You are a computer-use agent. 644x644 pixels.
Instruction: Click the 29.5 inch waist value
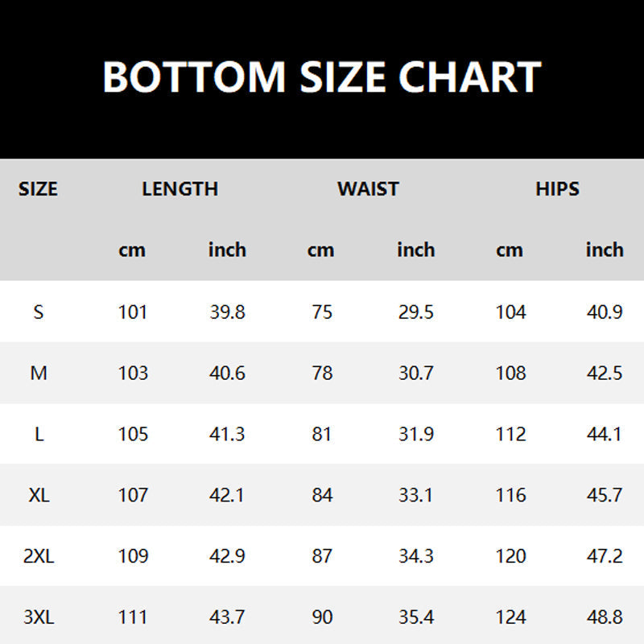(415, 312)
